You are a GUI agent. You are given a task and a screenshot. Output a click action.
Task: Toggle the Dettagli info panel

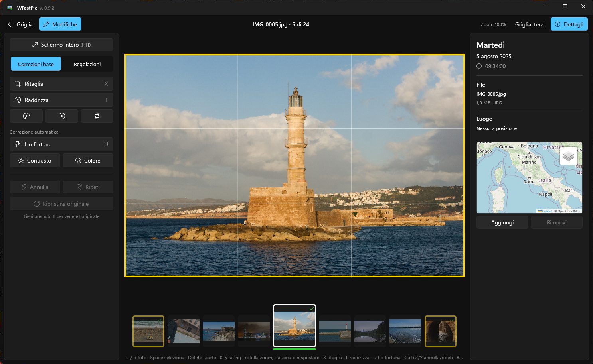(x=569, y=24)
